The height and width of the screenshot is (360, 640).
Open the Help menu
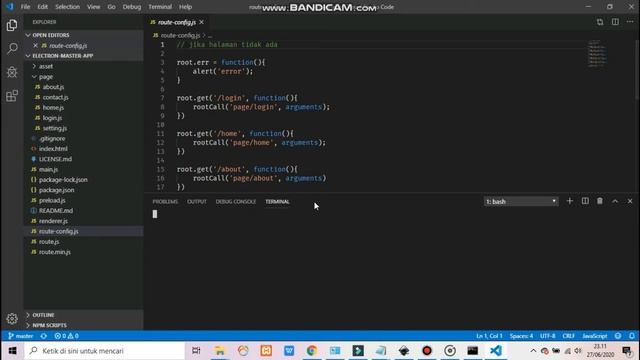click(x=185, y=7)
